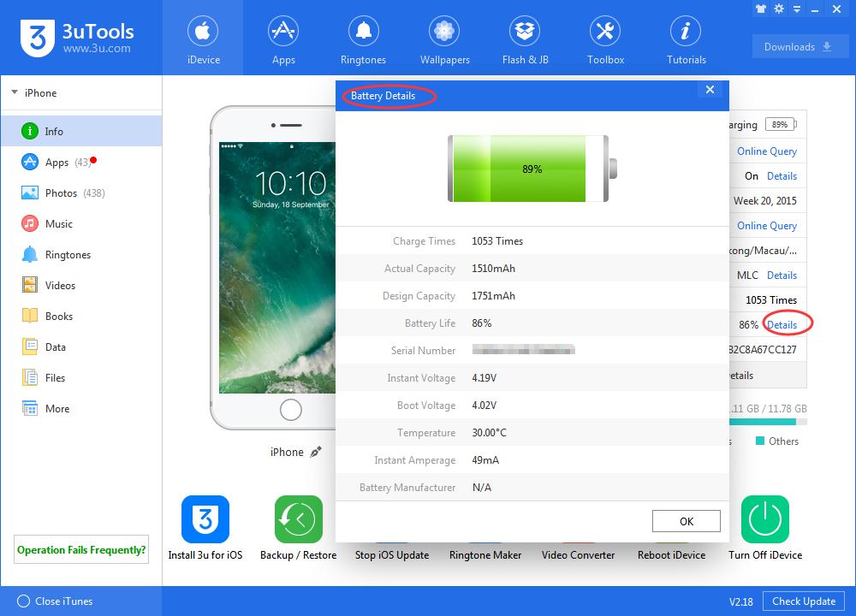The width and height of the screenshot is (856, 616).
Task: Open Operation Fails Frequently? help
Action: [81, 549]
